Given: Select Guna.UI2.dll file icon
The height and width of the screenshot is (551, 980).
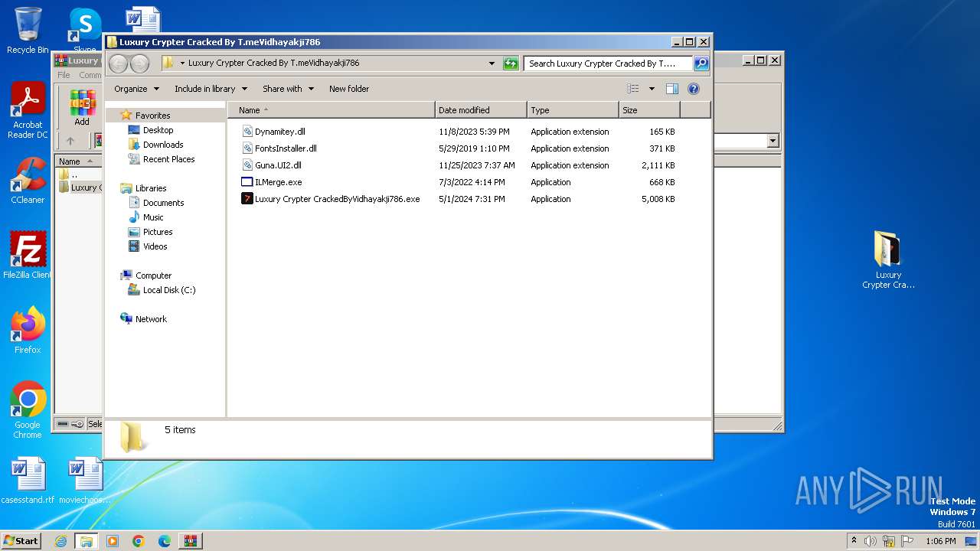Looking at the screenshot, I should [x=247, y=165].
